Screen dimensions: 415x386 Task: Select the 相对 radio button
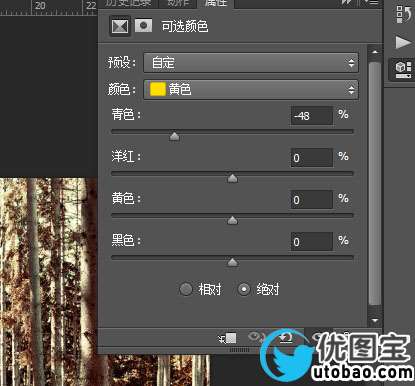point(186,289)
